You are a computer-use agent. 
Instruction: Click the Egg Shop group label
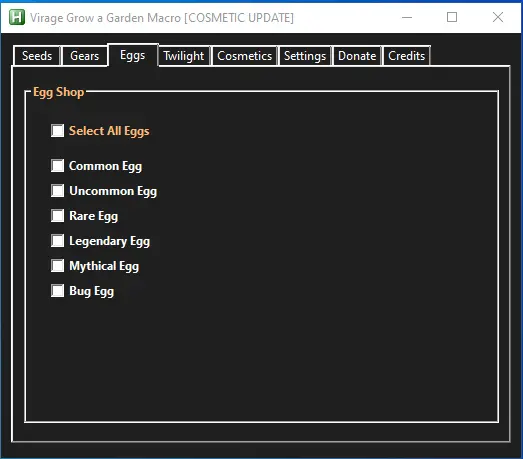click(59, 92)
